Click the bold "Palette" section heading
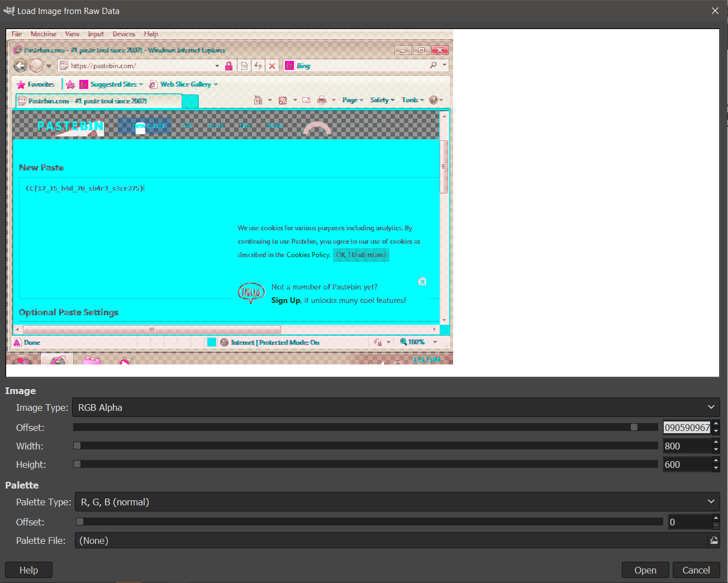728x583 pixels. (x=22, y=485)
